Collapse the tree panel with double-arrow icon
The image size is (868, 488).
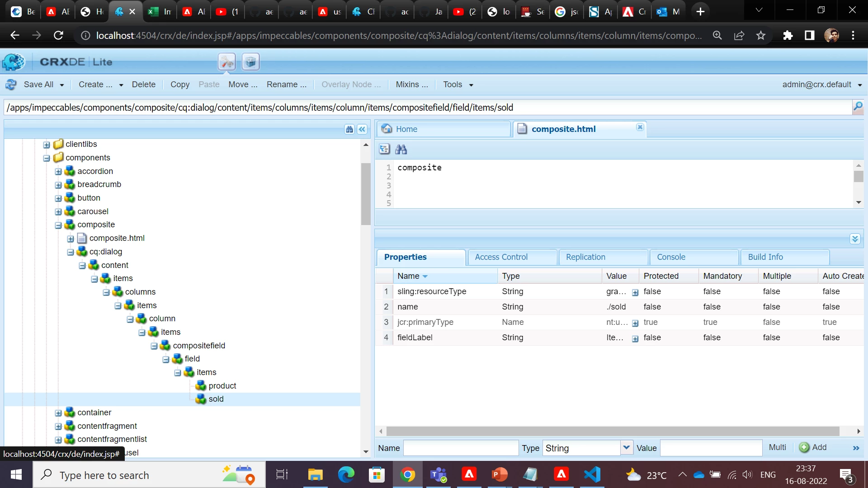(362, 129)
